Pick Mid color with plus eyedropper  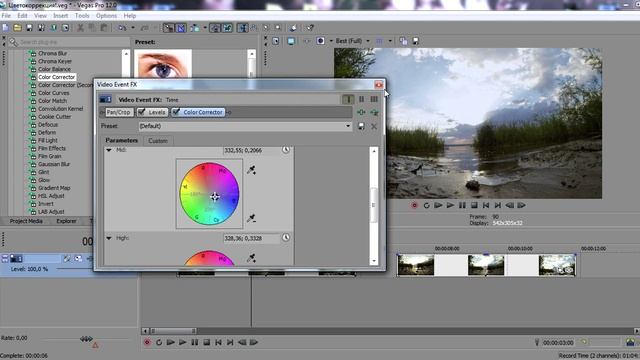point(251,170)
